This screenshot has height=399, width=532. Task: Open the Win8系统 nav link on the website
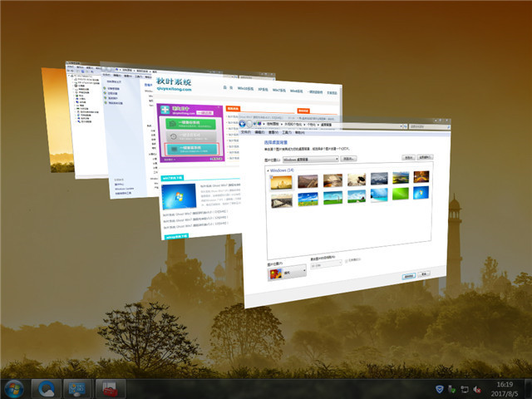(296, 91)
